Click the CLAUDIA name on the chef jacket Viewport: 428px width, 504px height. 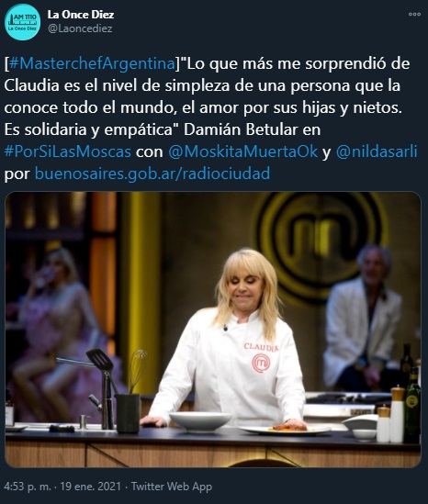[x=261, y=347]
